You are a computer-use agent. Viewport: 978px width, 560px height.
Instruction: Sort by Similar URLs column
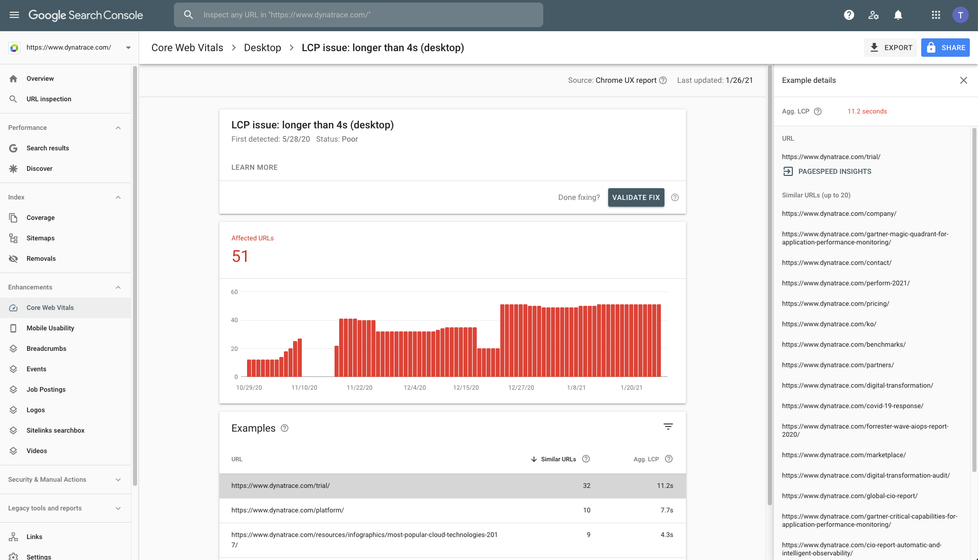coord(553,459)
